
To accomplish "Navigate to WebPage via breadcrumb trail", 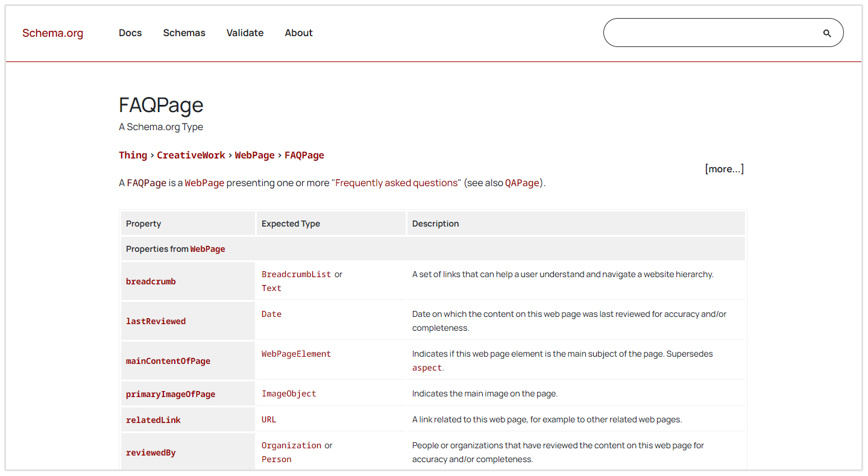I will pyautogui.click(x=254, y=155).
